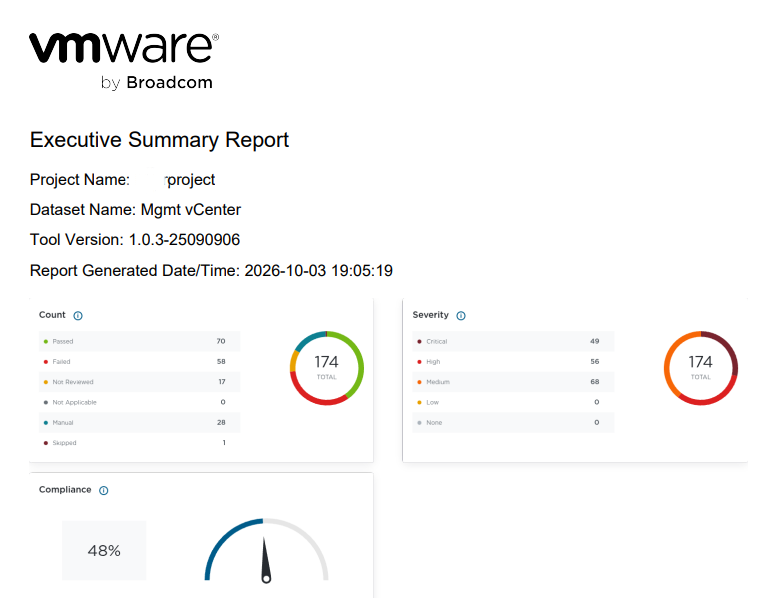The image size is (781, 598).
Task: Select the High severity legend row
Action: point(512,362)
